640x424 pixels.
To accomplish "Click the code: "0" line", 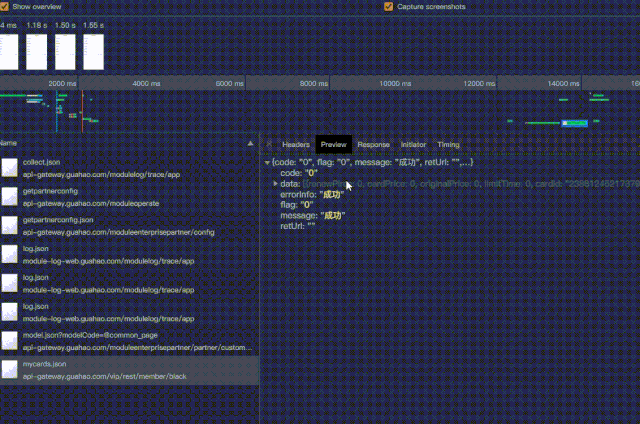I will [299, 173].
